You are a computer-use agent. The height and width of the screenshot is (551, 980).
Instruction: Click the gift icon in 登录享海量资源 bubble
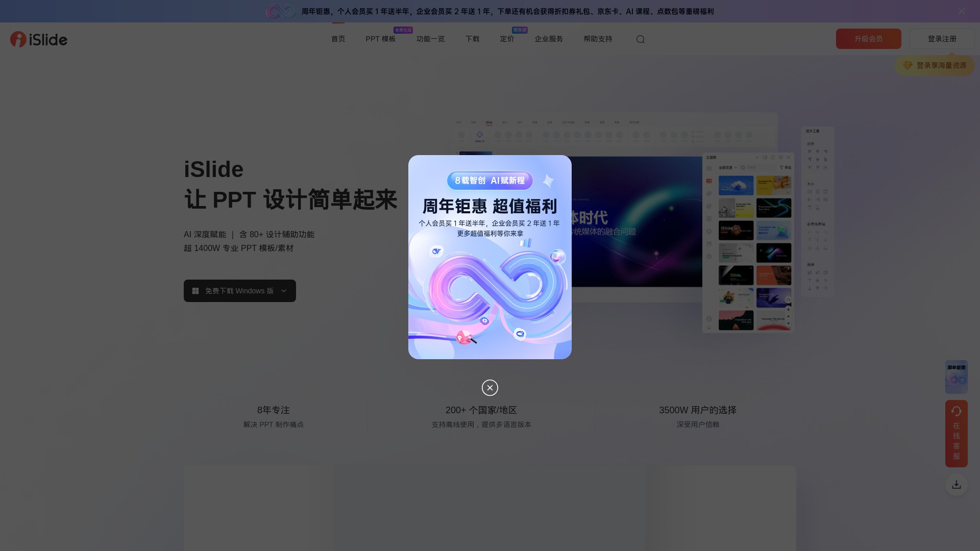[x=908, y=65]
